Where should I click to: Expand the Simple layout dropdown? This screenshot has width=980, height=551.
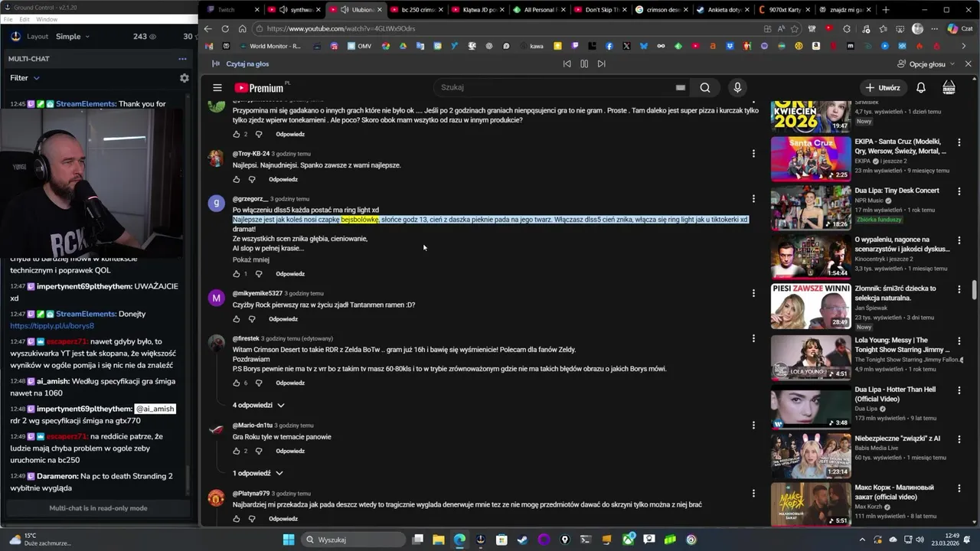[73, 36]
